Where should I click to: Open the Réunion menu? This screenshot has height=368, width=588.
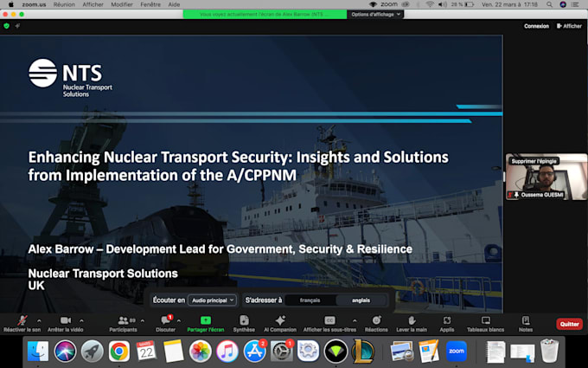coord(64,4)
